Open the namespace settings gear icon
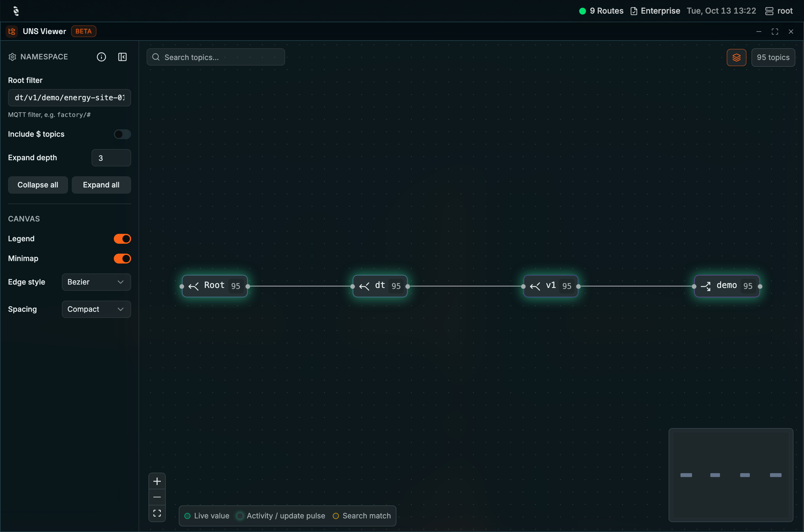Viewport: 804px width, 532px height. pyautogui.click(x=13, y=57)
